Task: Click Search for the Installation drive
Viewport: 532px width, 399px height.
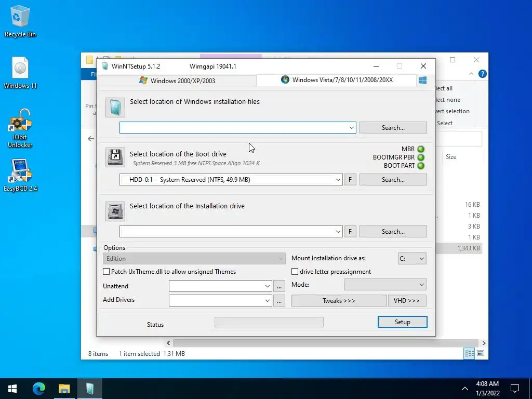Action: click(393, 231)
